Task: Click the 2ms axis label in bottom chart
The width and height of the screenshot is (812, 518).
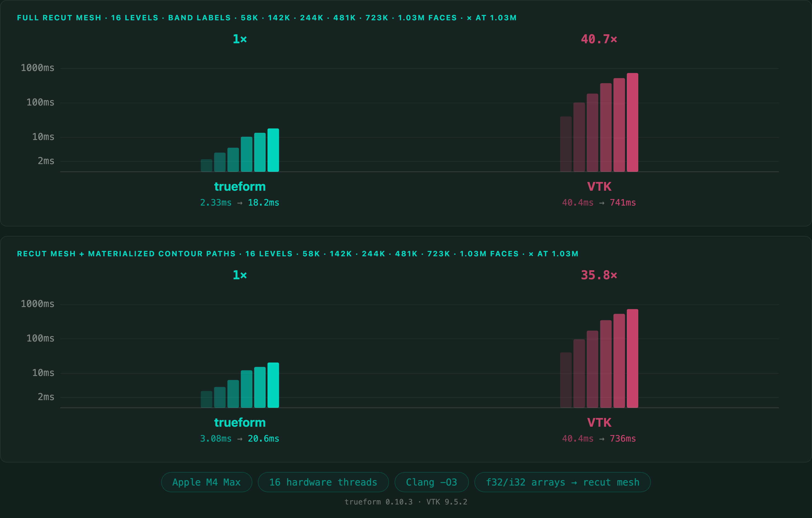Action: pos(46,397)
